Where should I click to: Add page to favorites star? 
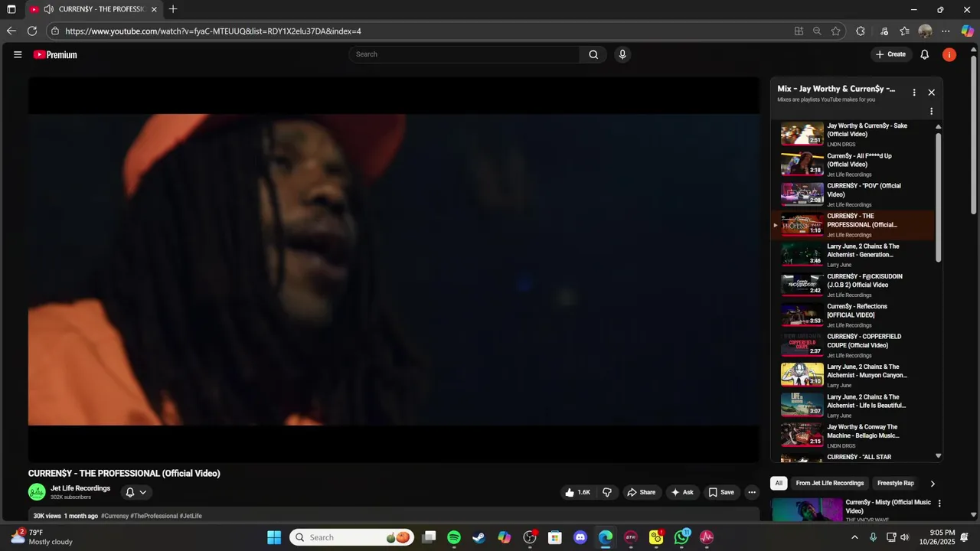835,31
